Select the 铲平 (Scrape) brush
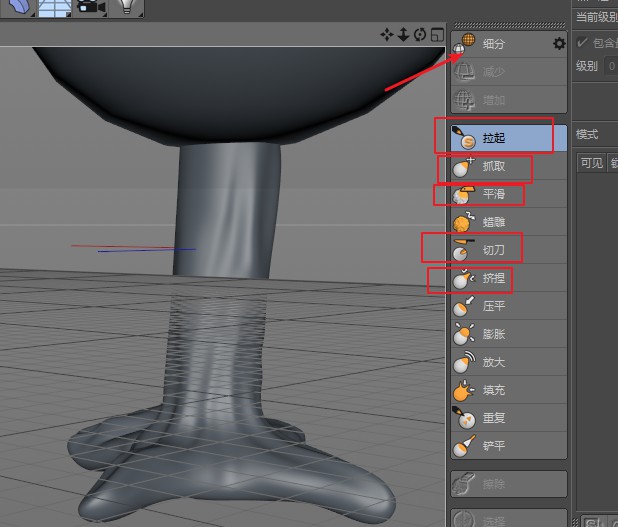The image size is (618, 527). (508, 446)
